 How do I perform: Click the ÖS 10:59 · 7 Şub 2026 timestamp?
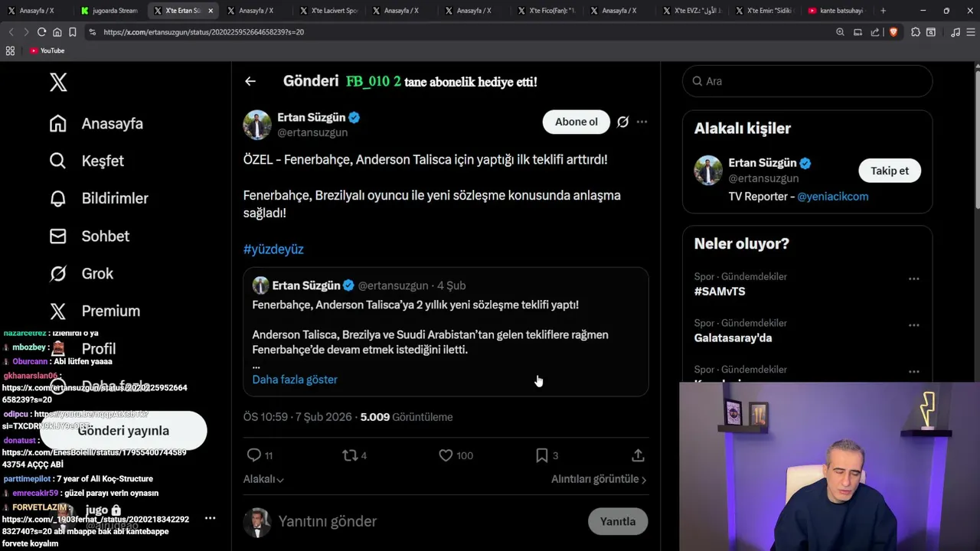298,417
